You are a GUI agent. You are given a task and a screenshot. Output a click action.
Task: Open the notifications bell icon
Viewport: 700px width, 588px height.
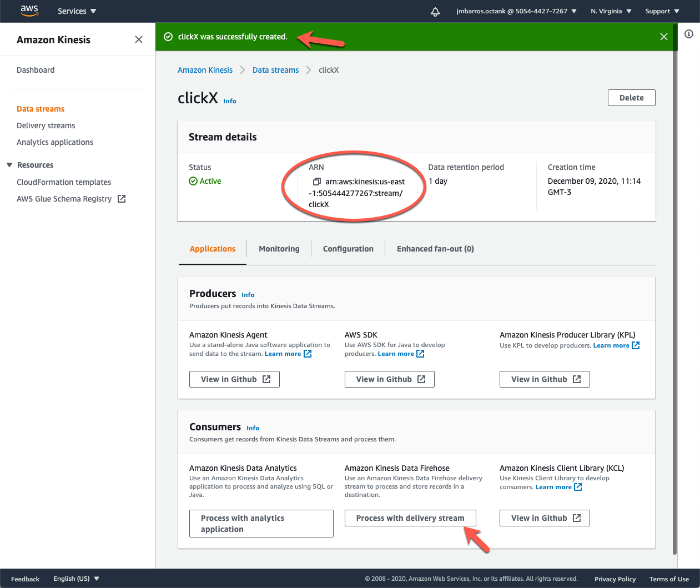pos(435,12)
